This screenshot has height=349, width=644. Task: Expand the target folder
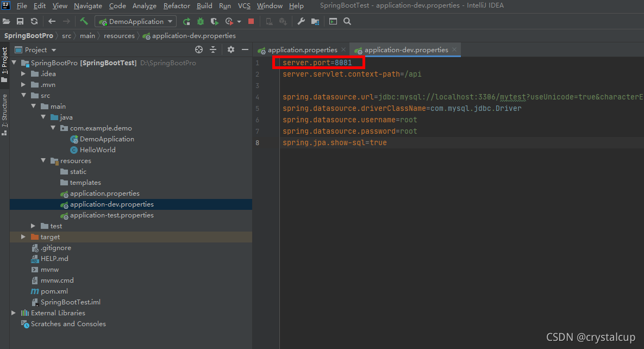tap(23, 237)
